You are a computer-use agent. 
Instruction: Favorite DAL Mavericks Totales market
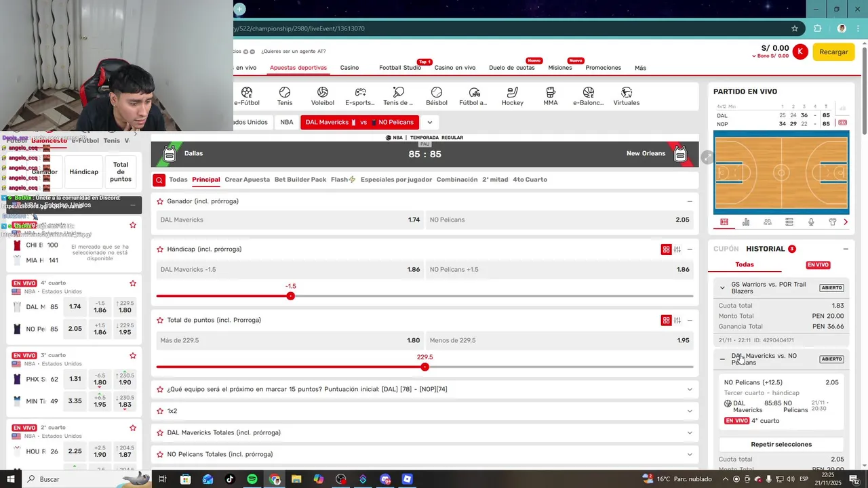[x=160, y=432]
